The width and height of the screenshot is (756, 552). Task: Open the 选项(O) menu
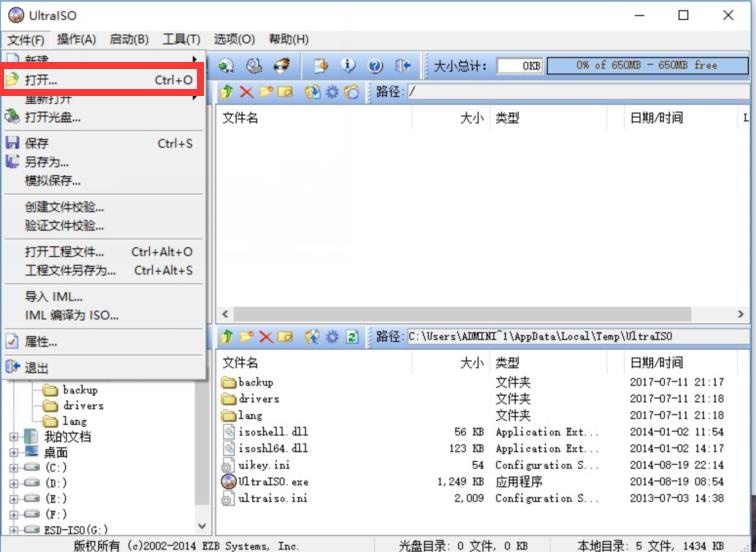[x=234, y=39]
